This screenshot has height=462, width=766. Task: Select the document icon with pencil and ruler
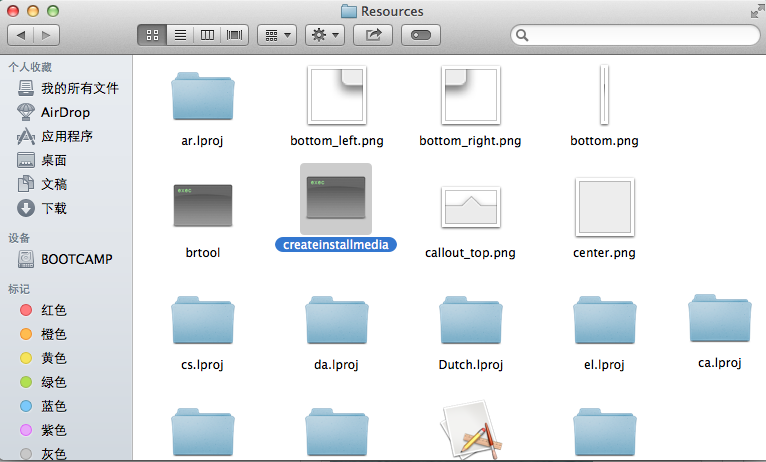tap(471, 431)
